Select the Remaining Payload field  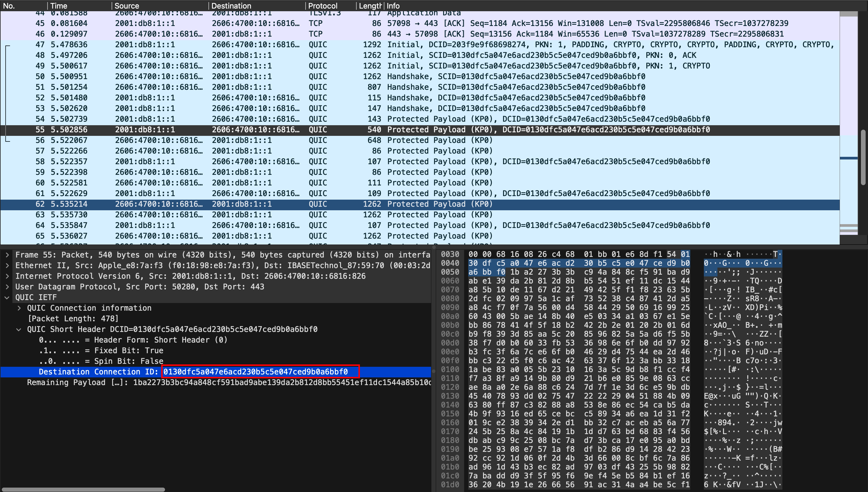[216, 382]
